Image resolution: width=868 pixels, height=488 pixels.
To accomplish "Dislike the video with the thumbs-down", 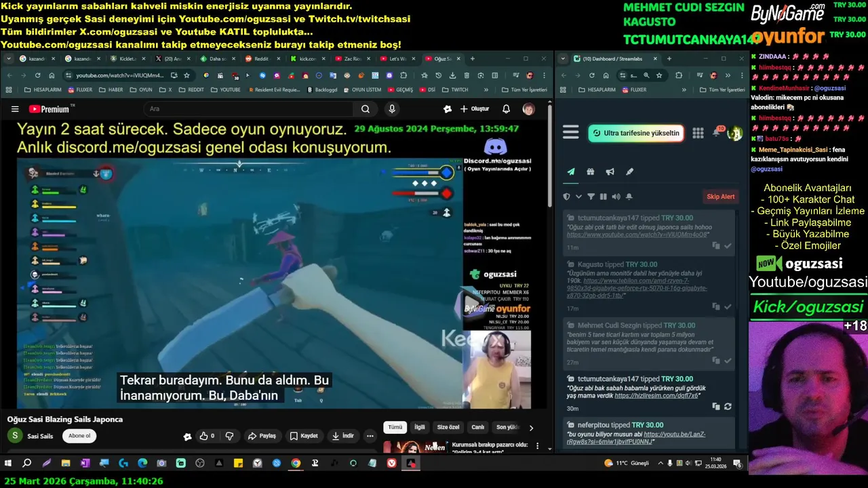I will [229, 436].
